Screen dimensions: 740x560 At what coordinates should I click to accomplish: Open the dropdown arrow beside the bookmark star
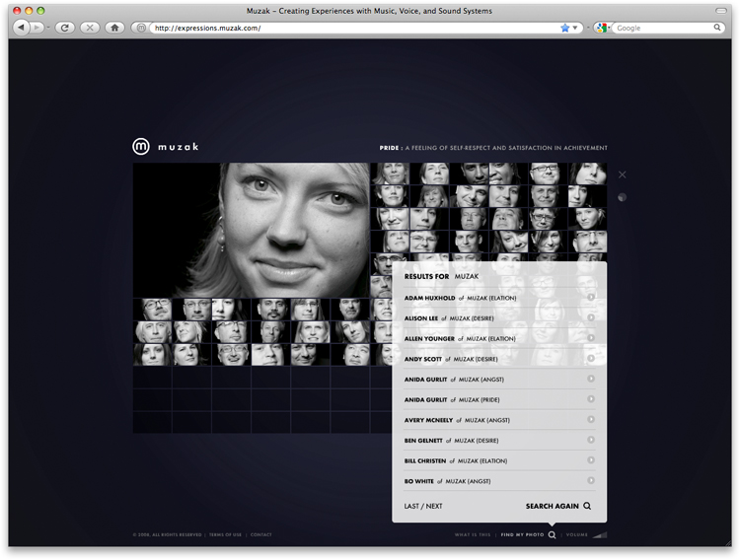(575, 28)
